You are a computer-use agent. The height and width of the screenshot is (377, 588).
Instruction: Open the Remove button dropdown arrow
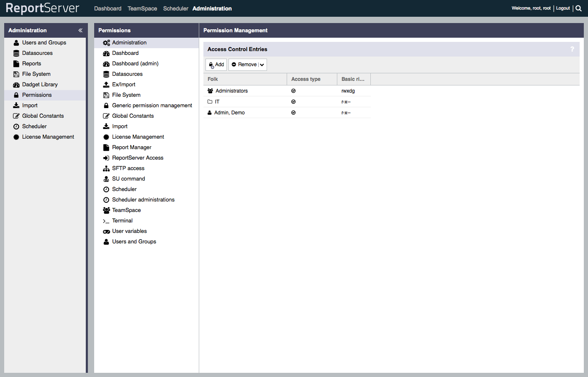pyautogui.click(x=262, y=65)
